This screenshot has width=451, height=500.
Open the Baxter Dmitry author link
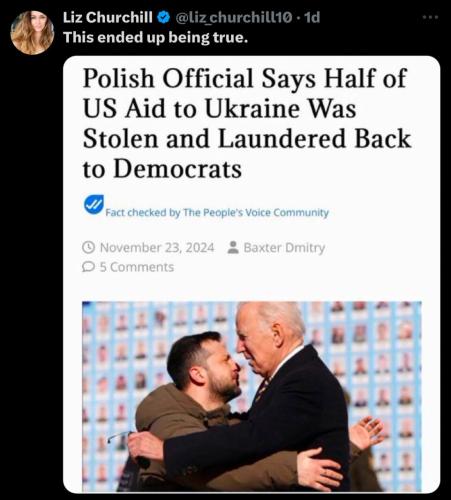[x=284, y=248]
